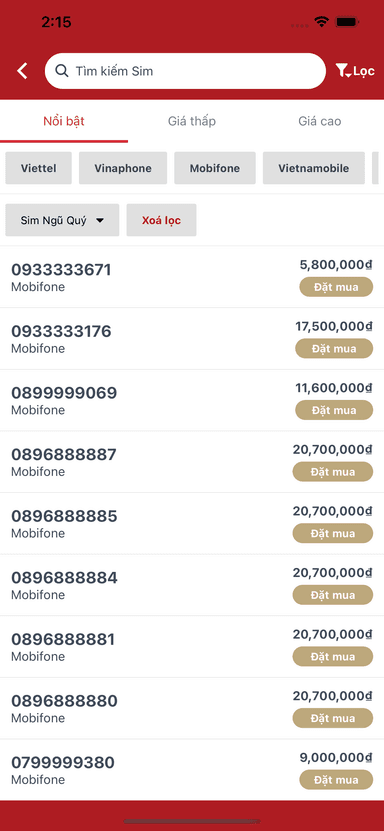This screenshot has height=831, width=384.
Task: Order SIM 0899999069 with Đặt mua
Action: coord(334,410)
